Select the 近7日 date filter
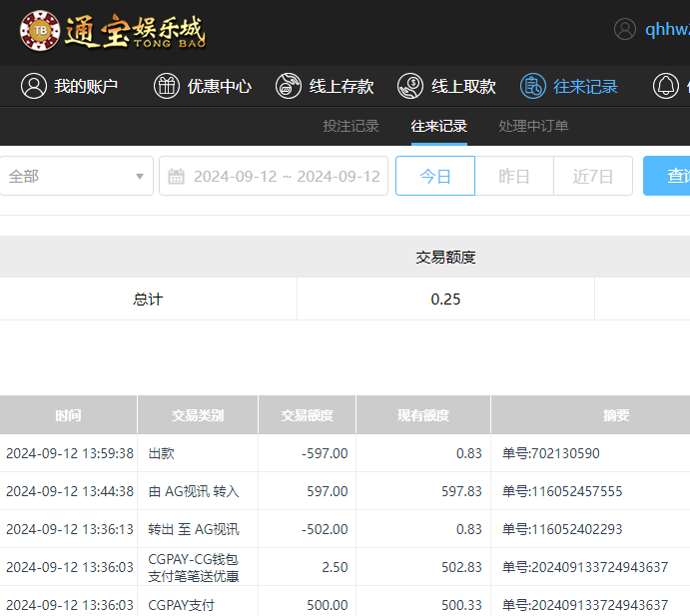 tap(593, 177)
